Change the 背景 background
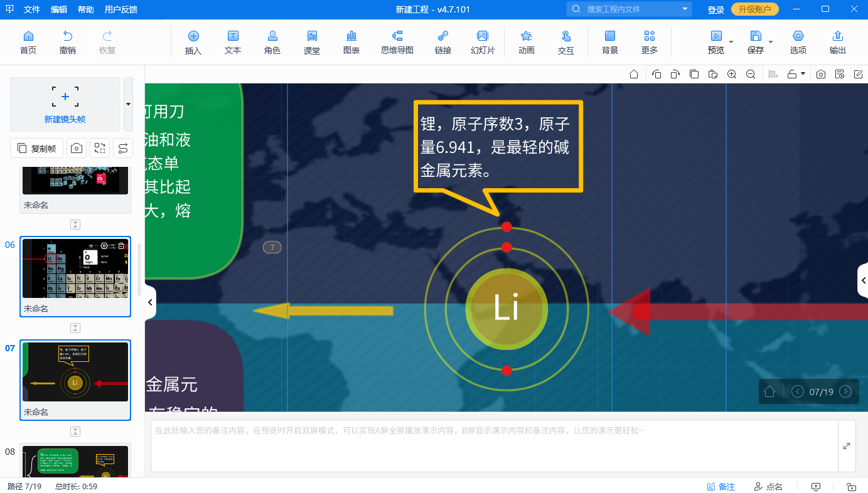 [610, 42]
